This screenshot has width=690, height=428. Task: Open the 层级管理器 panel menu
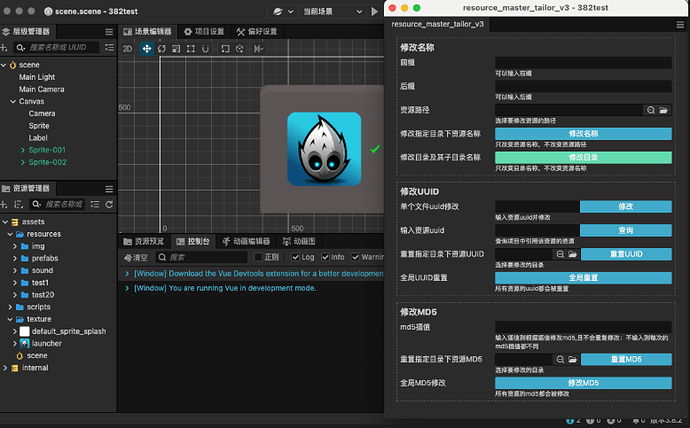[x=109, y=32]
